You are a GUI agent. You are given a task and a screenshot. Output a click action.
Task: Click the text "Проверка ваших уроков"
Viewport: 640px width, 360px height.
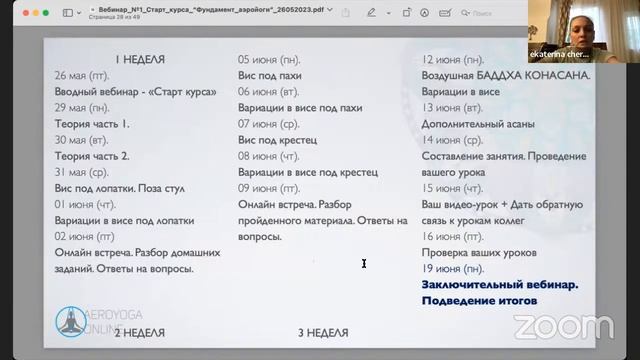(479, 253)
